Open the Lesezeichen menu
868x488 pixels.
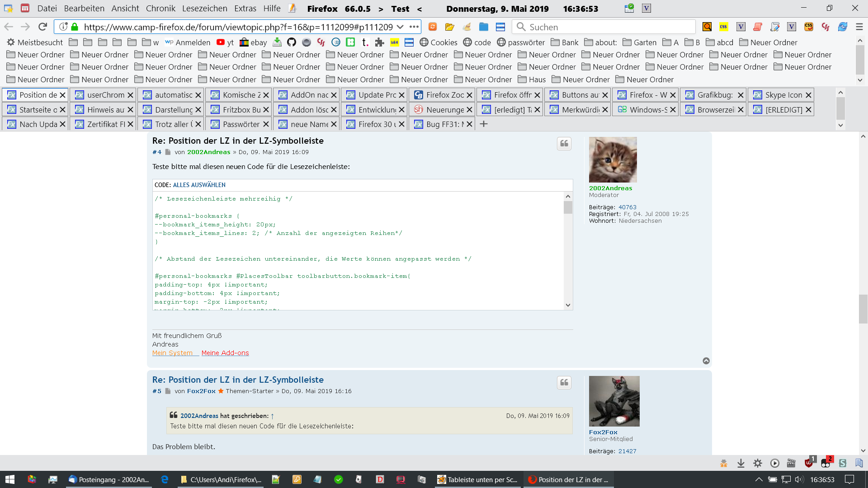[x=204, y=8]
